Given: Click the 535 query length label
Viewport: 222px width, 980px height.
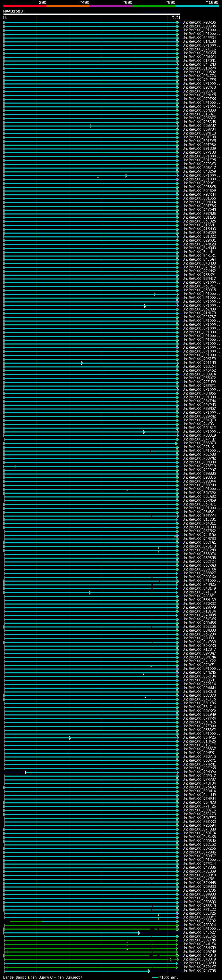Looking at the screenshot, I should pyautogui.click(x=175, y=17).
